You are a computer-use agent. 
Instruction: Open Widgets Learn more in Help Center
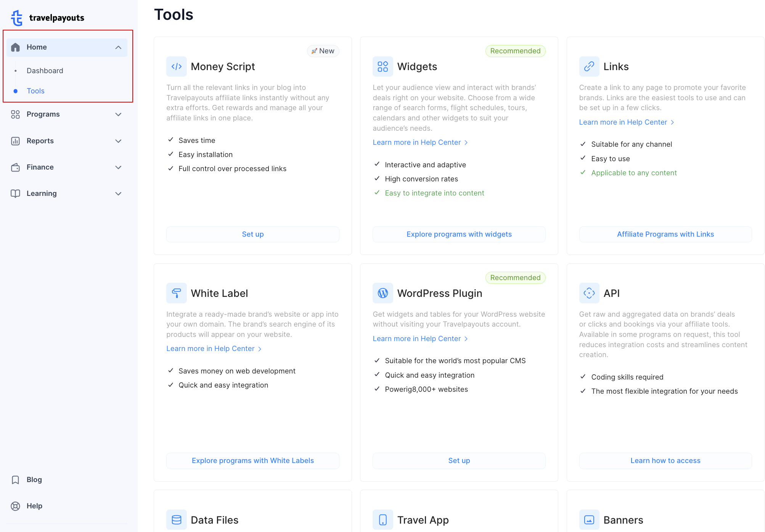coord(420,143)
